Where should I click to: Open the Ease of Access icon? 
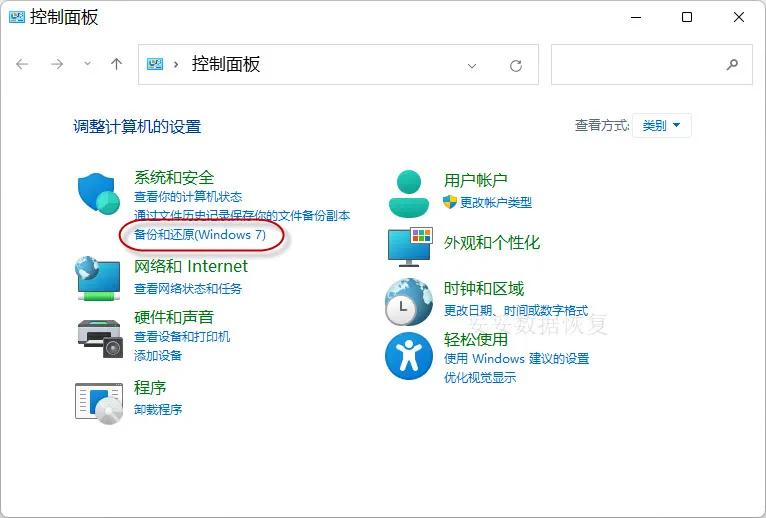click(409, 356)
